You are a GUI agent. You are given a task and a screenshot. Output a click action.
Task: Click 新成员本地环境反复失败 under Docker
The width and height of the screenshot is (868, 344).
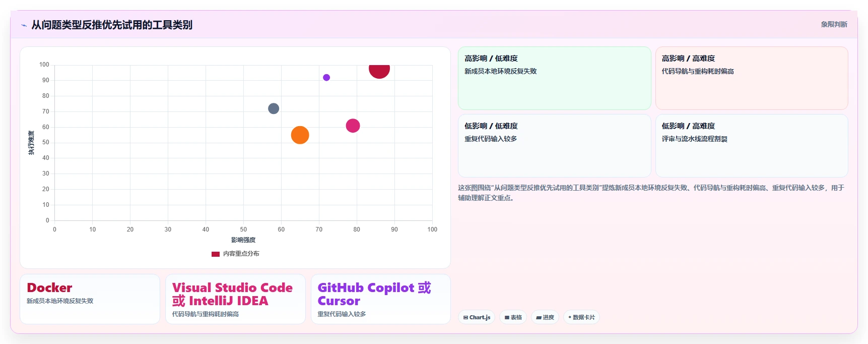coord(60,301)
